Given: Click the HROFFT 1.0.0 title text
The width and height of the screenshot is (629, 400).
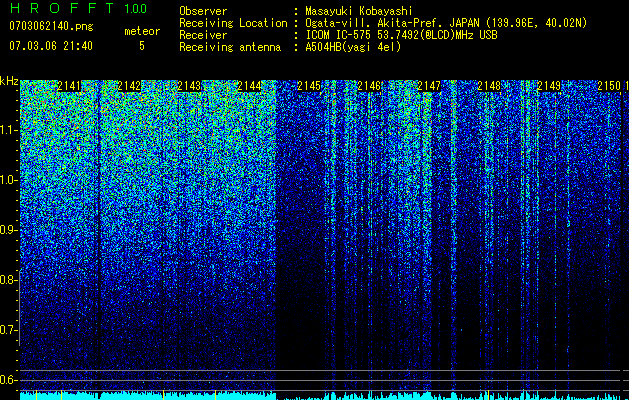Looking at the screenshot, I should click(78, 8).
